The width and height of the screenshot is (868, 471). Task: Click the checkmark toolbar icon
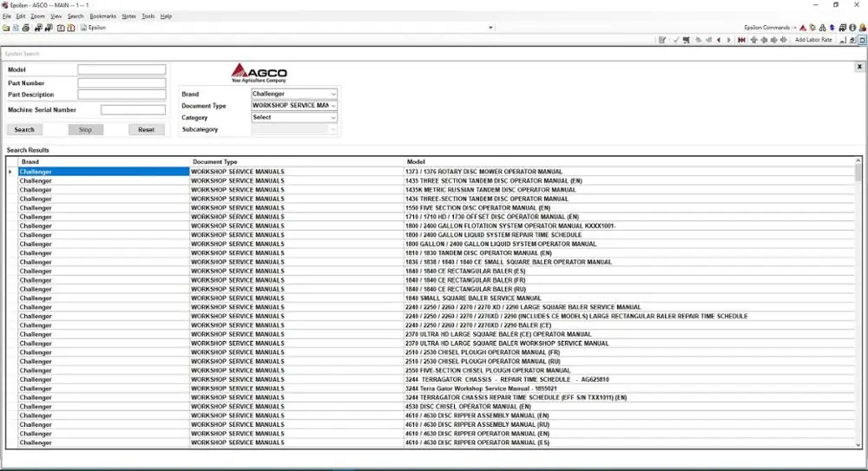(x=676, y=40)
